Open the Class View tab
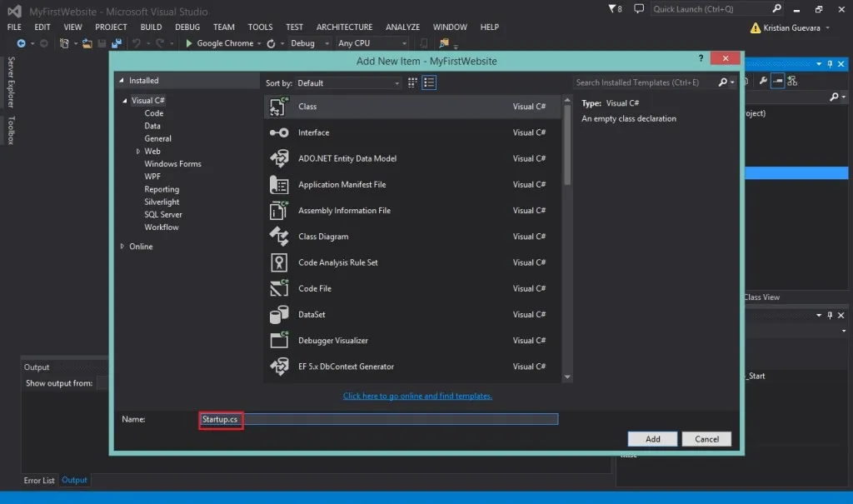This screenshot has width=853, height=504. pyautogui.click(x=761, y=297)
